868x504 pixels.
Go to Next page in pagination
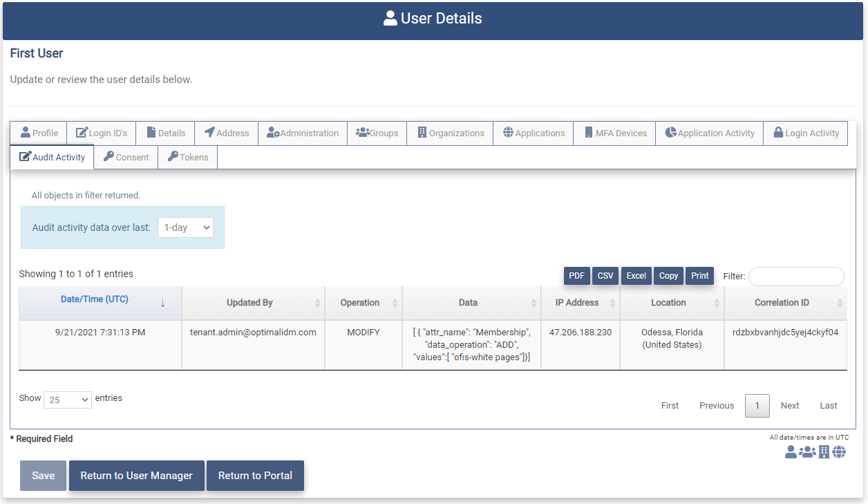tap(790, 406)
